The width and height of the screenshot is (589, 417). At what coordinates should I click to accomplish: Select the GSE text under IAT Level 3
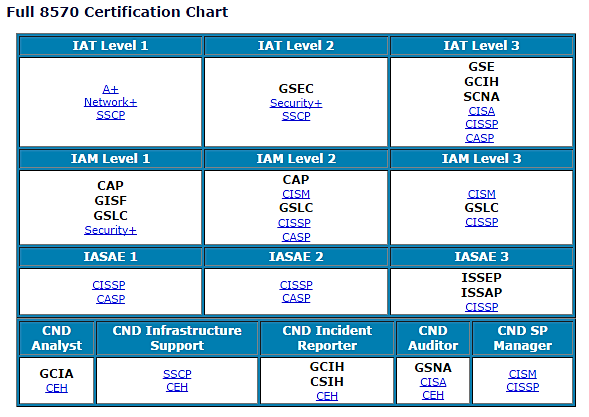pos(482,67)
